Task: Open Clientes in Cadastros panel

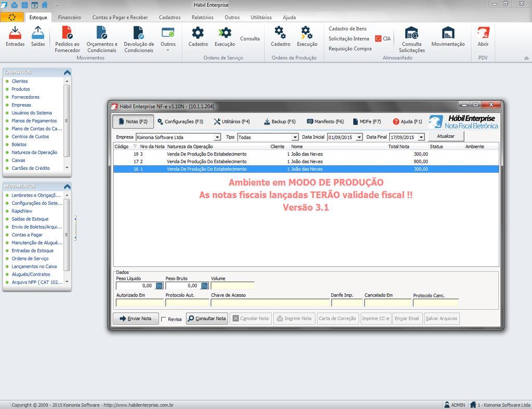Action: [x=20, y=81]
